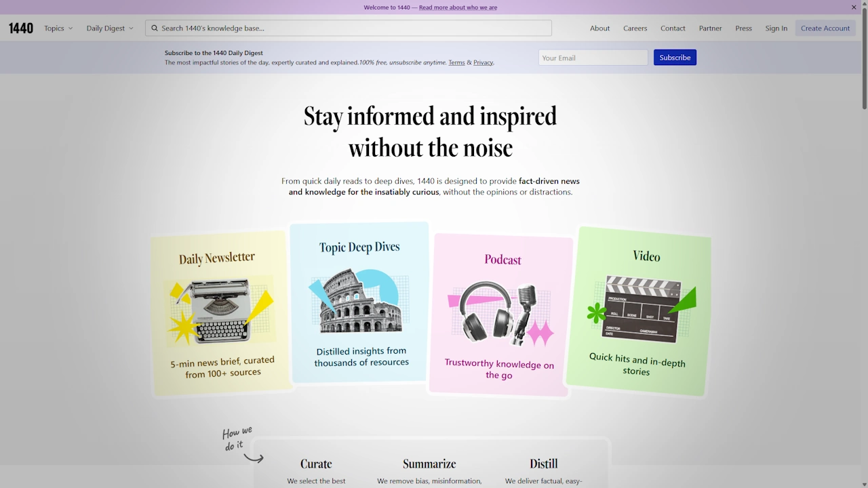The image size is (868, 488).
Task: Click the 1440 knowledge base search box
Action: pyautogui.click(x=349, y=28)
